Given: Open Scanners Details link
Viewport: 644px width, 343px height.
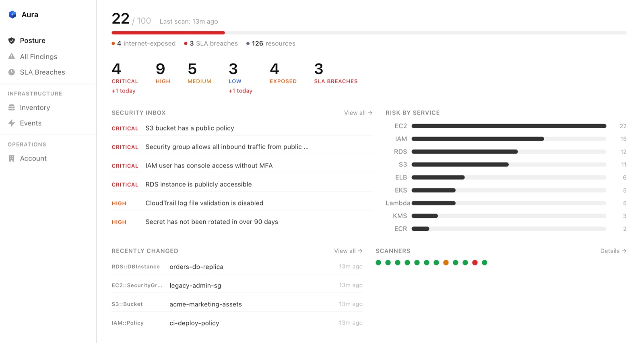Looking at the screenshot, I should pyautogui.click(x=613, y=251).
